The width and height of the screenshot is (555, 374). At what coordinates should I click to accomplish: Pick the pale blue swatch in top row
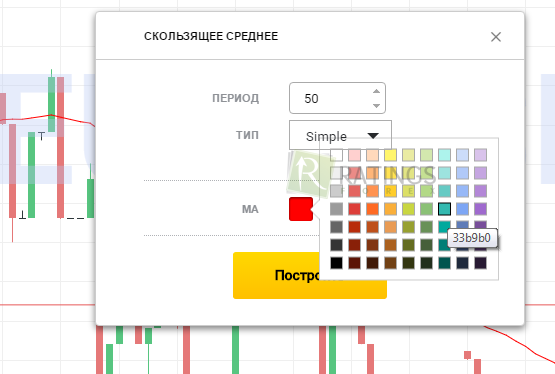[462, 155]
